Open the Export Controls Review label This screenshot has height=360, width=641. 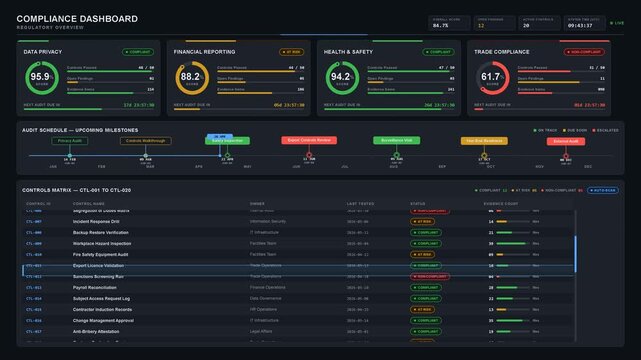click(x=309, y=140)
